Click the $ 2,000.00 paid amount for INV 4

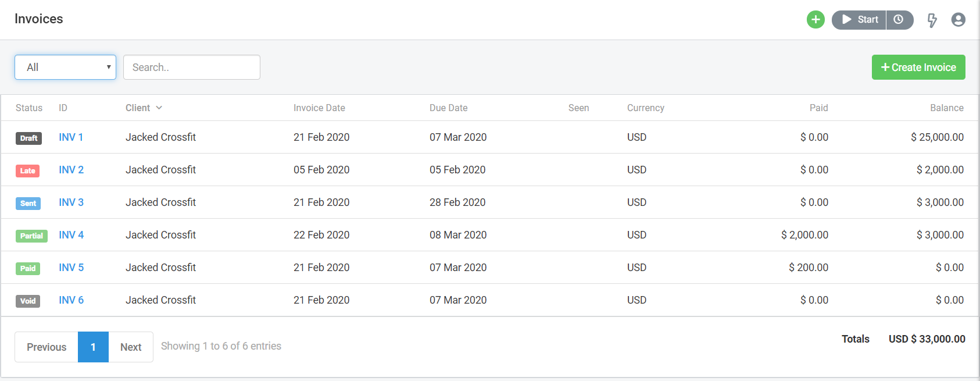tap(804, 235)
